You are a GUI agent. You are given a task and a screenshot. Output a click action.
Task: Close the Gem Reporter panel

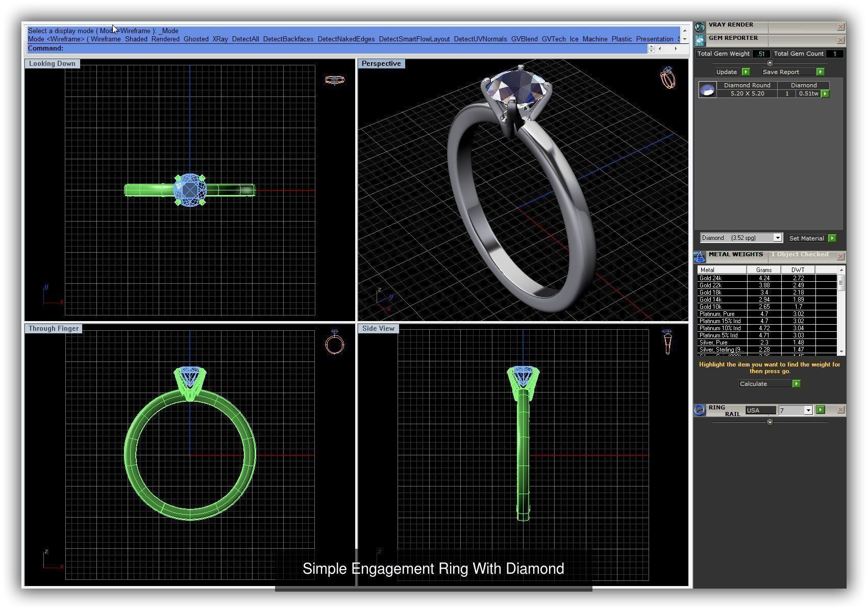(x=840, y=40)
